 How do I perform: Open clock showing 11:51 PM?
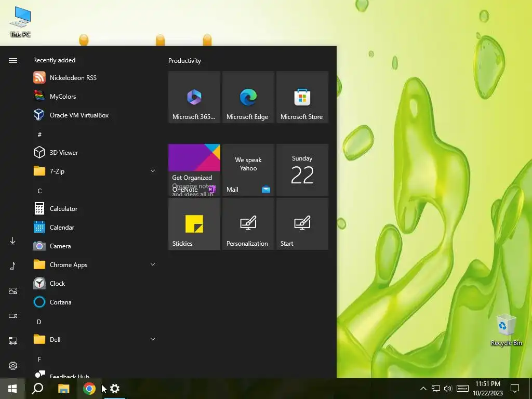pyautogui.click(x=487, y=389)
